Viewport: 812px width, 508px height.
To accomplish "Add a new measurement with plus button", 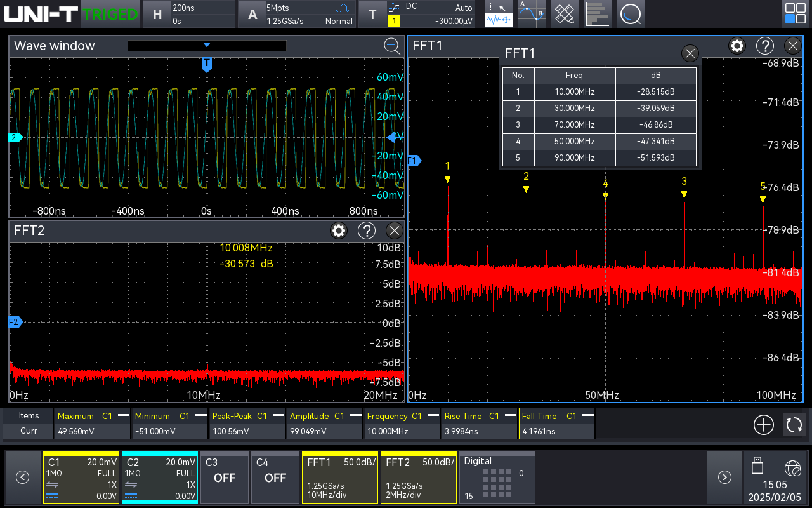I will [x=764, y=425].
